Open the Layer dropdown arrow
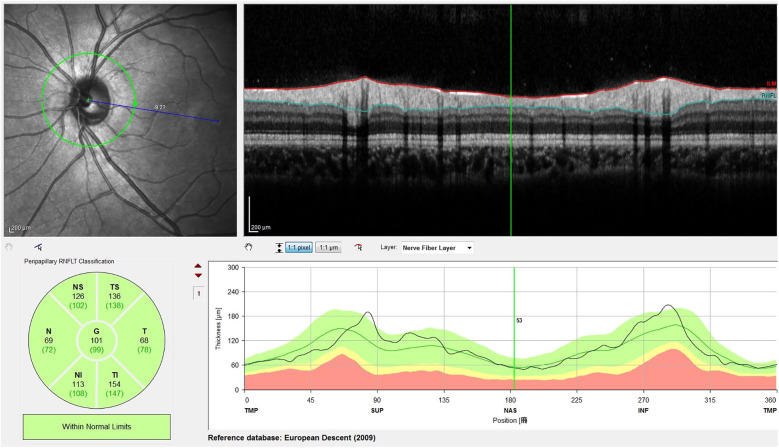The image size is (779, 448). tap(469, 247)
